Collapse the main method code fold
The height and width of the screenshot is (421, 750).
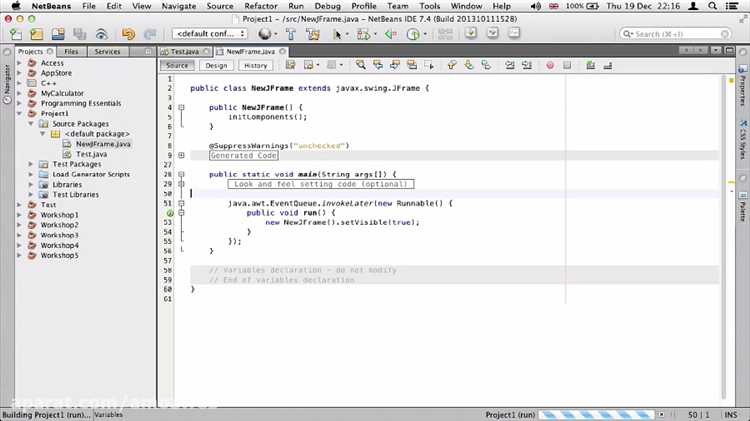[181, 174]
